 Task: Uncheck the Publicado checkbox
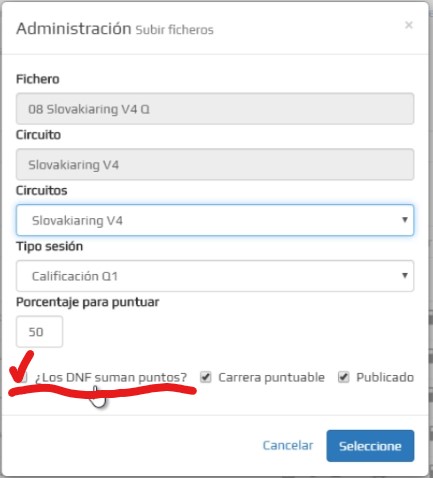[x=343, y=377]
